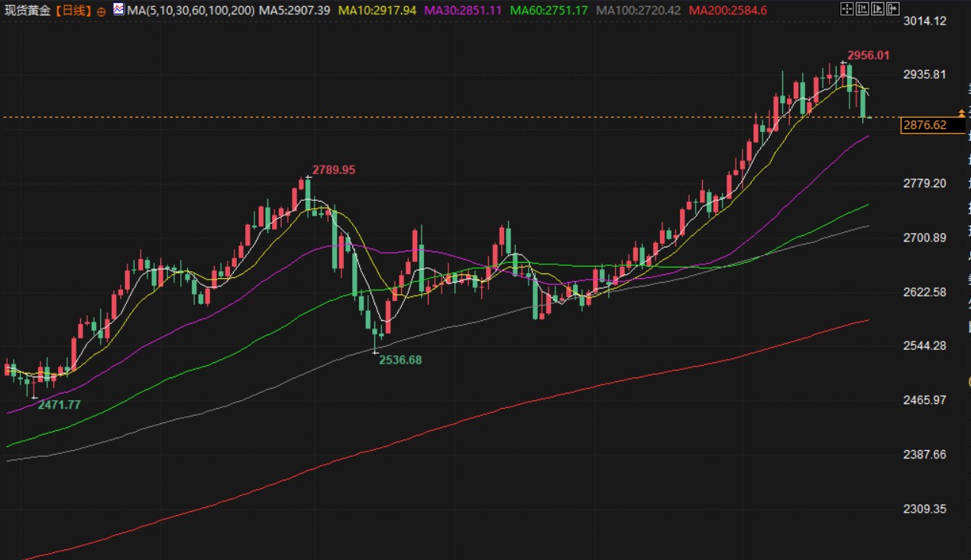Open the MA(5,10,30,60,100,200) indicator settings
This screenshot has width=971, height=560.
click(191, 11)
